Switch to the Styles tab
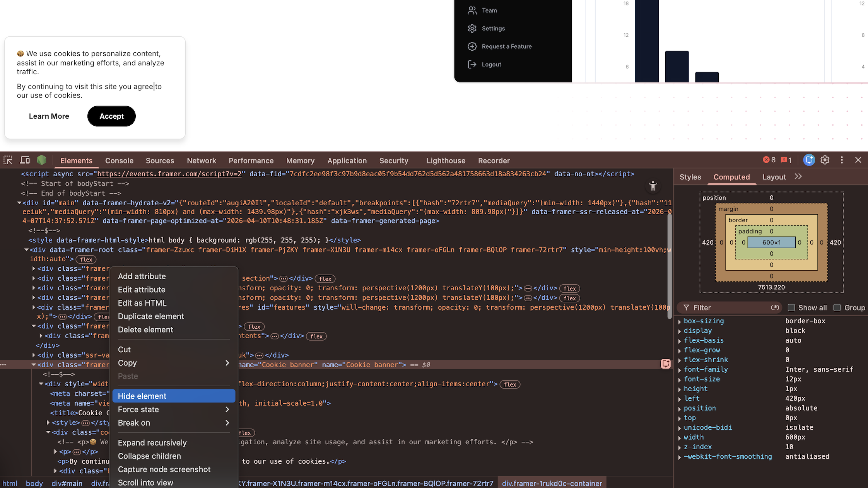Viewport: 868px width, 488px height. [x=690, y=177]
